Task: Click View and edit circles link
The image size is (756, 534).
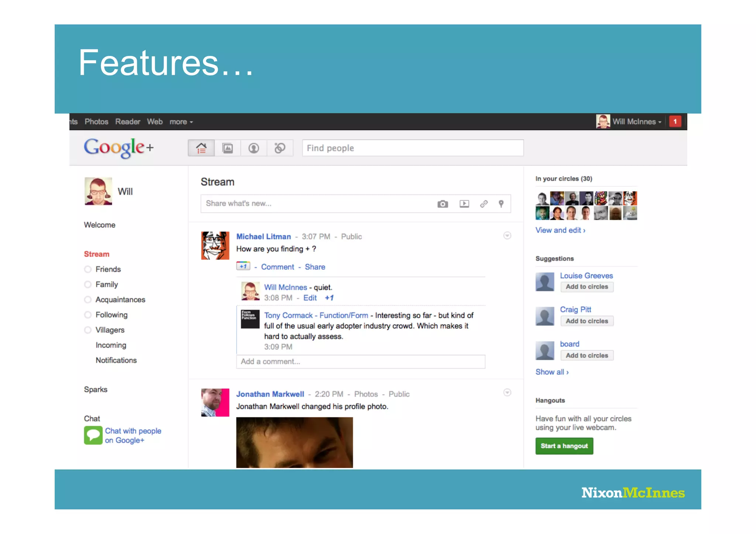Action: 560,230
